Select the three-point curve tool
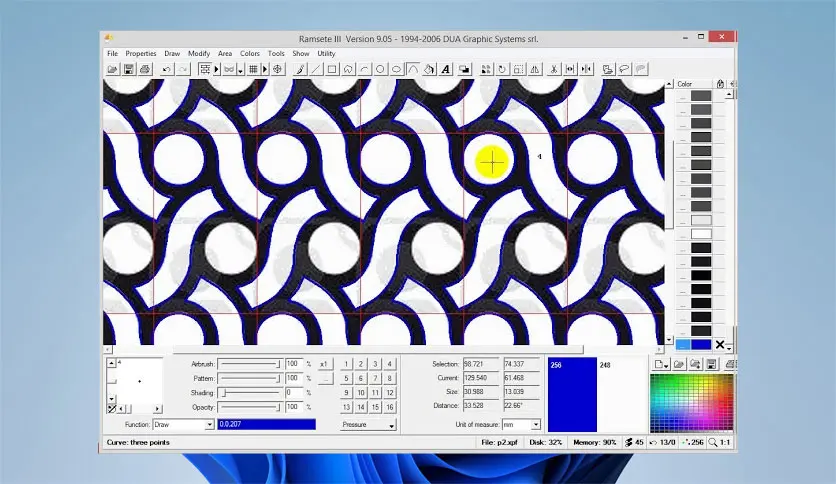Image resolution: width=836 pixels, height=484 pixels. coord(413,69)
